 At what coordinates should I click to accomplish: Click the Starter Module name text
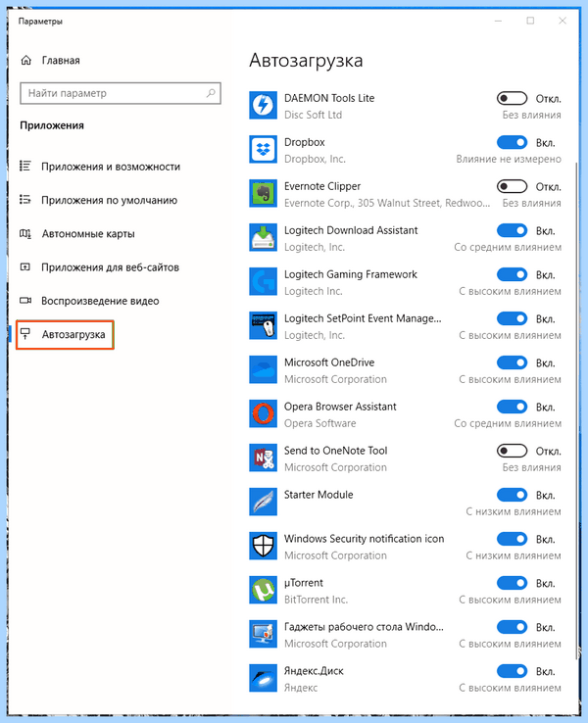[318, 495]
